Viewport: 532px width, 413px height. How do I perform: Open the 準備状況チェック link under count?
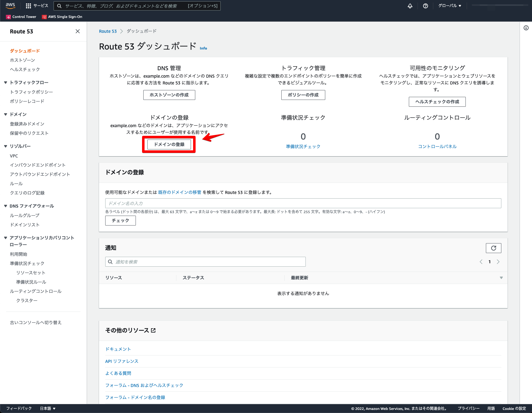(303, 146)
